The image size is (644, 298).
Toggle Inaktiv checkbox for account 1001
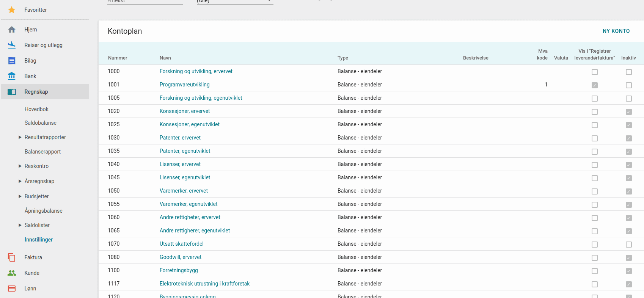629,85
